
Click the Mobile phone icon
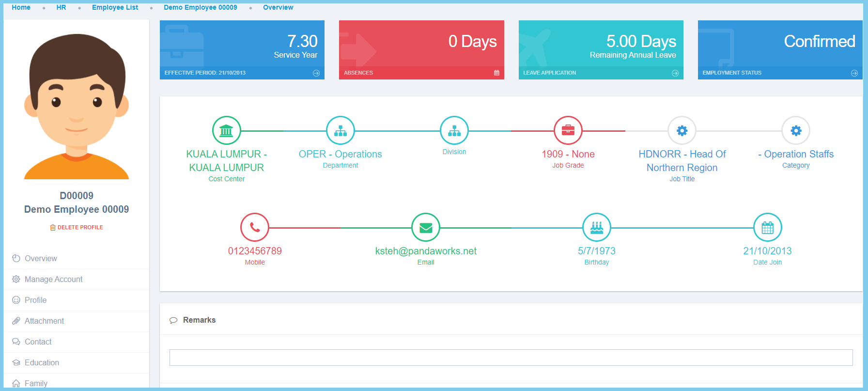point(255,227)
